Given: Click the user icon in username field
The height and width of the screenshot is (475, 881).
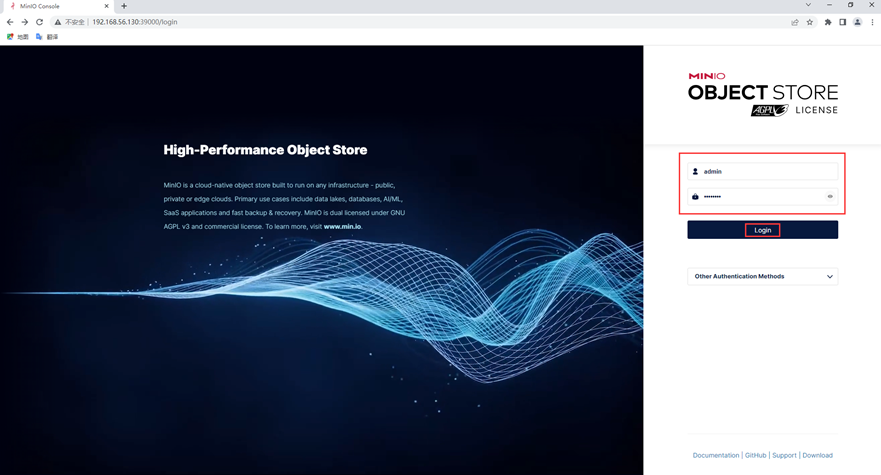Looking at the screenshot, I should point(696,171).
